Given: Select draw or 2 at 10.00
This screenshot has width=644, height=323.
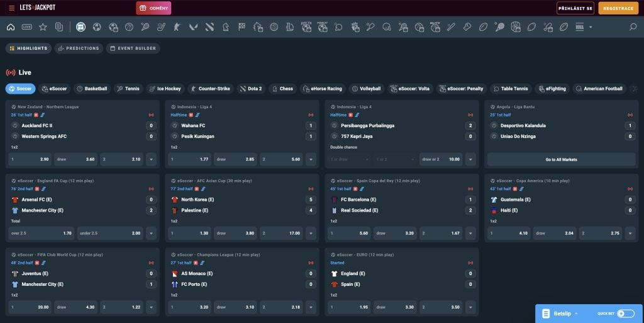Looking at the screenshot, I should pyautogui.click(x=441, y=159).
